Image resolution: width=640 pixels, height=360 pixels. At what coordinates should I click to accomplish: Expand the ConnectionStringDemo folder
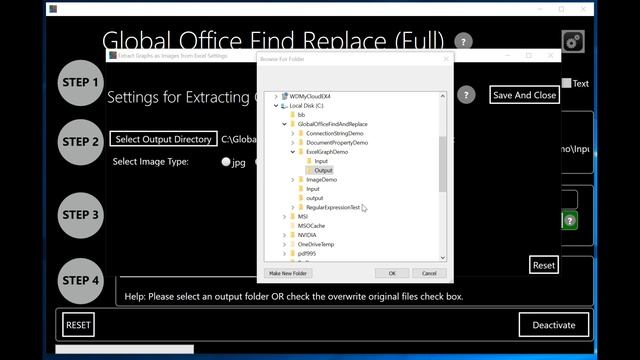tap(293, 133)
